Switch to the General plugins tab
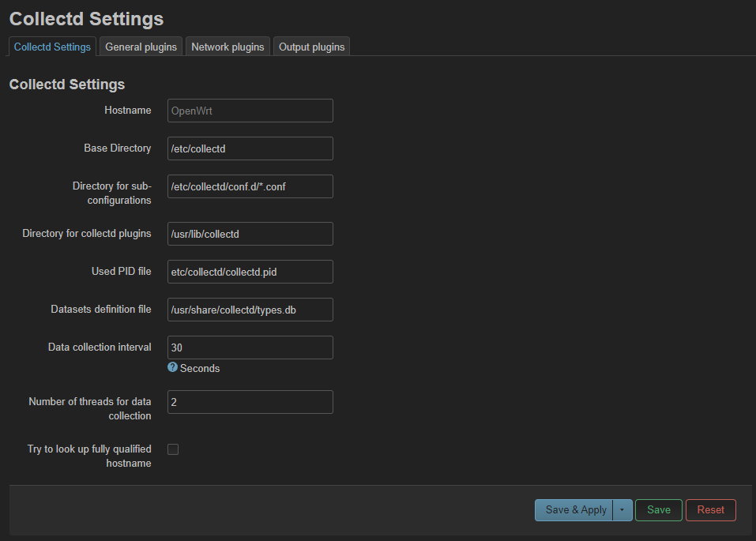Screen dimensions: 756x541 click(x=140, y=47)
